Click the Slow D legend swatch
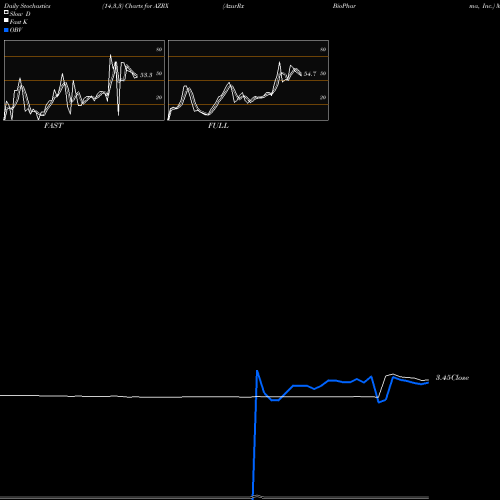The image size is (500, 500). coord(6,12)
